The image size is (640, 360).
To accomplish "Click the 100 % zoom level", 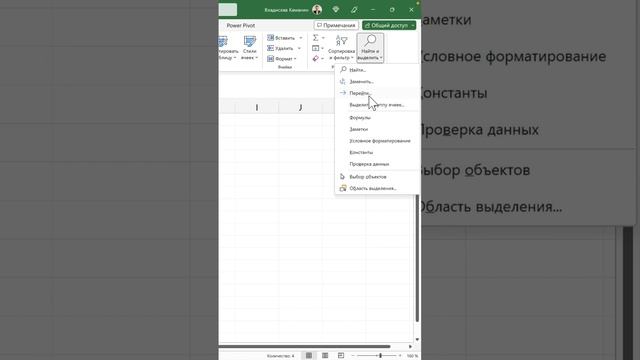I will 412,356.
